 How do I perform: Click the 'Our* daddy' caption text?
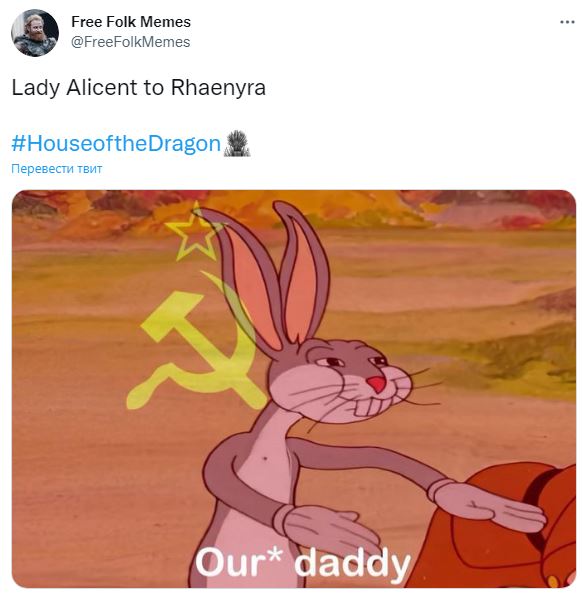(303, 563)
